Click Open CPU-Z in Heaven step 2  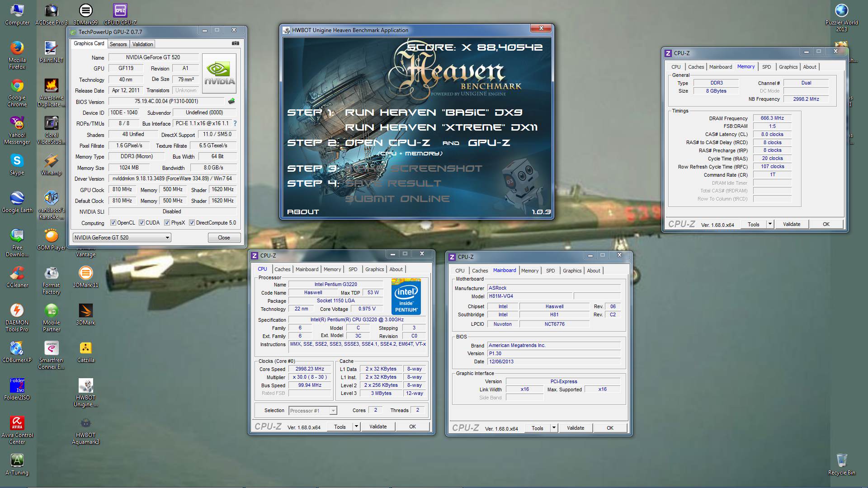pyautogui.click(x=387, y=143)
